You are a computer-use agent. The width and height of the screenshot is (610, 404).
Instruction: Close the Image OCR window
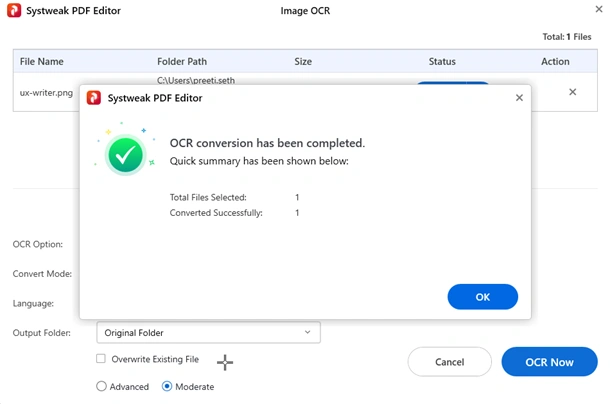[x=599, y=9]
